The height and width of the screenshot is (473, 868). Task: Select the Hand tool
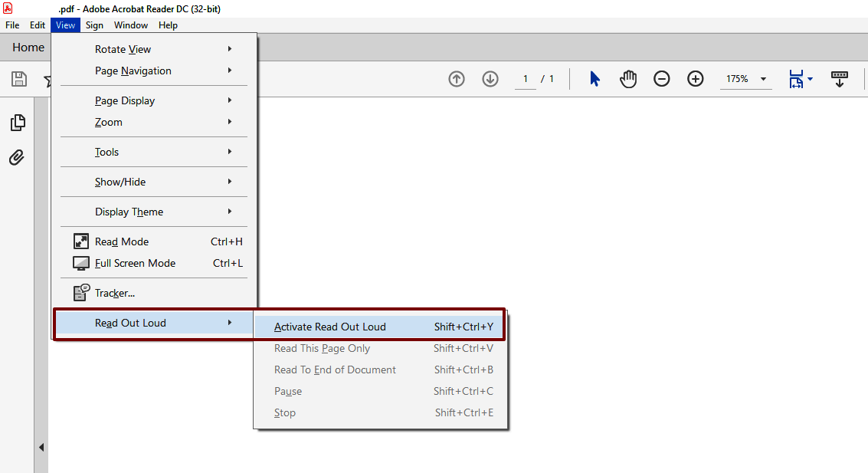pyautogui.click(x=628, y=78)
